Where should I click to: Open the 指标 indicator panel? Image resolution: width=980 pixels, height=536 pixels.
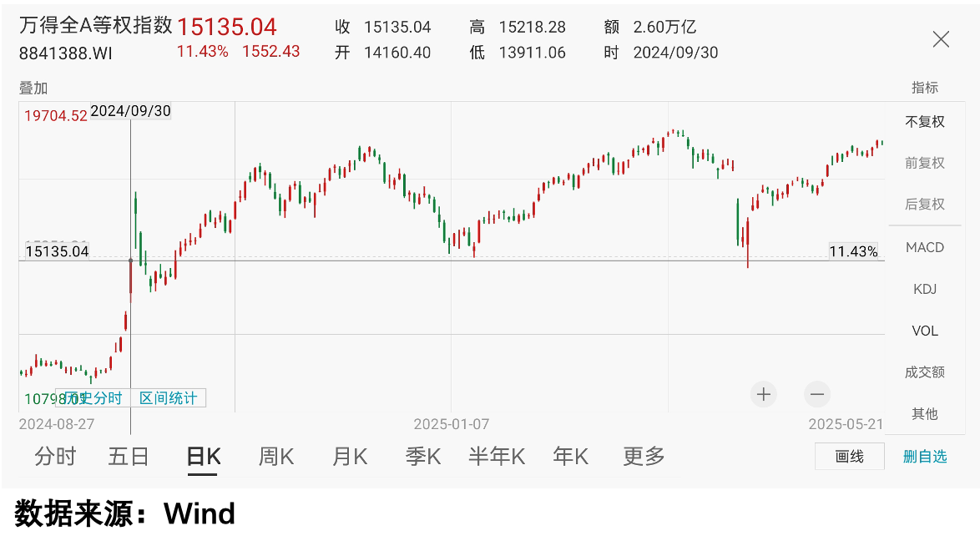925,88
